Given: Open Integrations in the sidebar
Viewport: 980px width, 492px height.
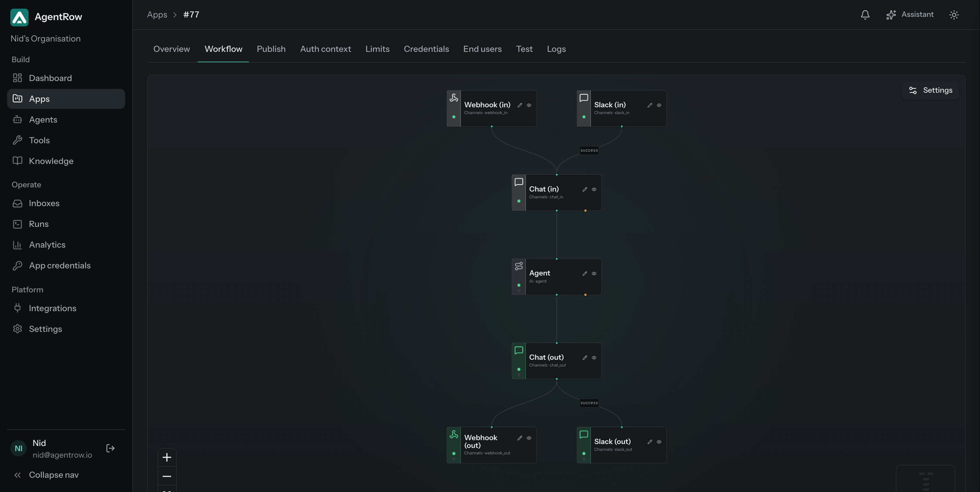Looking at the screenshot, I should point(66,308).
